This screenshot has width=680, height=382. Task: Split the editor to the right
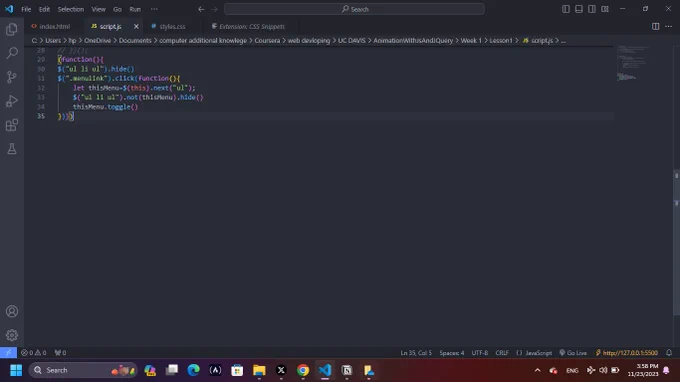(x=655, y=26)
